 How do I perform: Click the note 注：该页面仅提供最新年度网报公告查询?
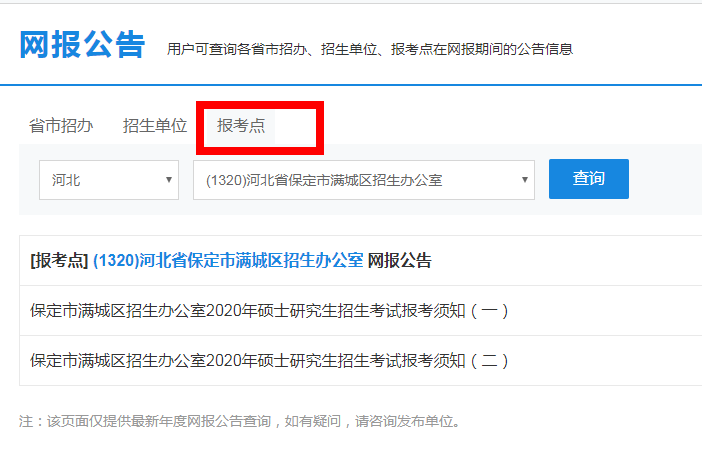click(x=240, y=421)
